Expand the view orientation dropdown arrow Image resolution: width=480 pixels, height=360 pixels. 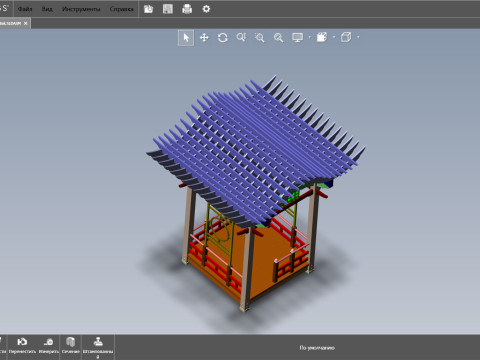tap(358, 37)
